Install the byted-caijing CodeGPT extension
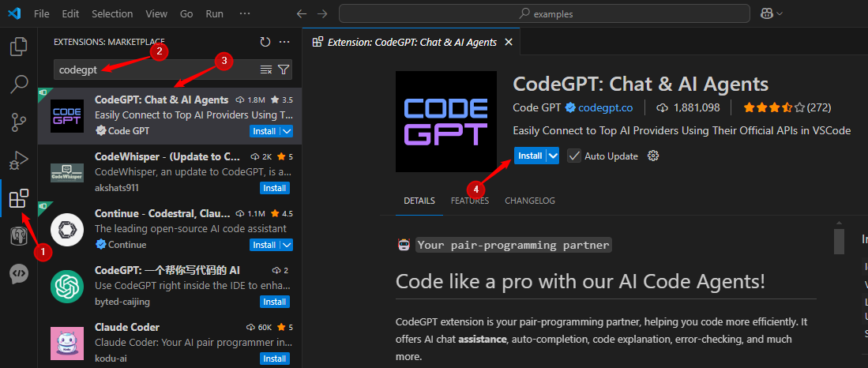 click(x=275, y=302)
